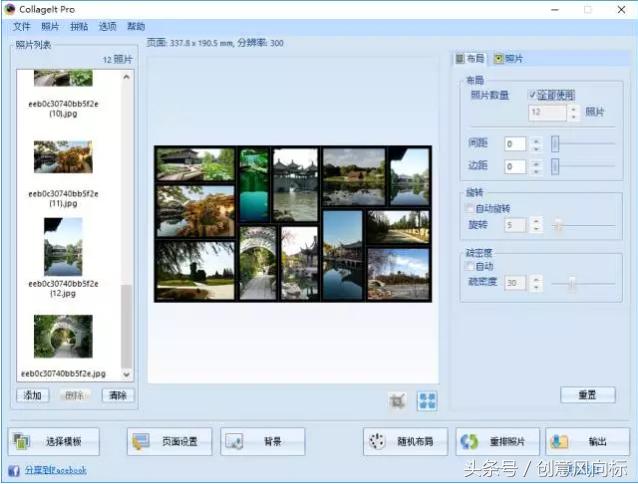Screen dimensions: 638x484
Task: Click the crop icon below the canvas
Action: point(398,400)
